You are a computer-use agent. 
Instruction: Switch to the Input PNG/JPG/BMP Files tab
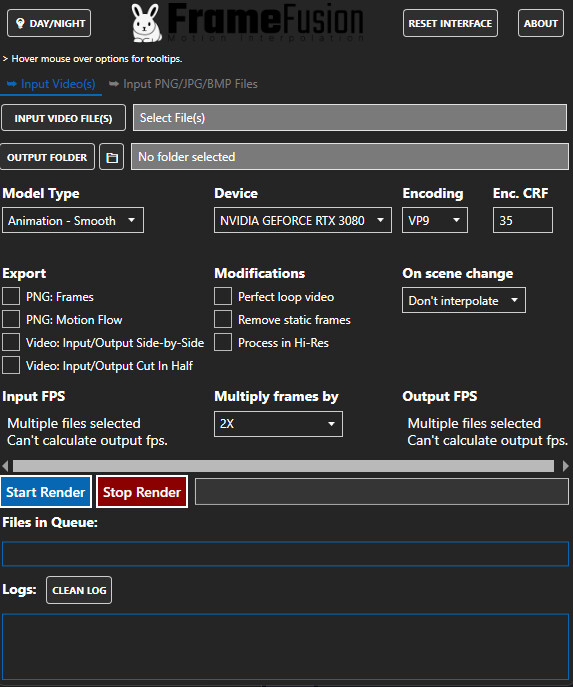[x=183, y=84]
